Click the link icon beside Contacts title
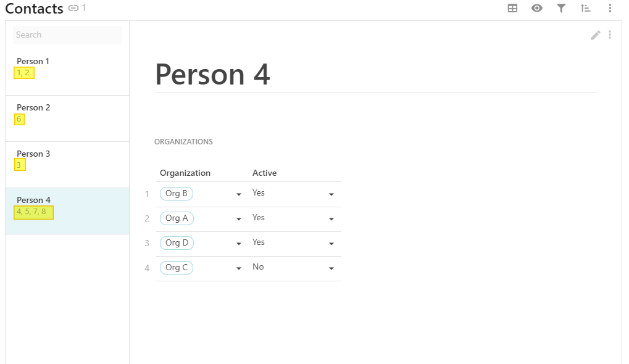Image resolution: width=629 pixels, height=364 pixels. pos(73,8)
